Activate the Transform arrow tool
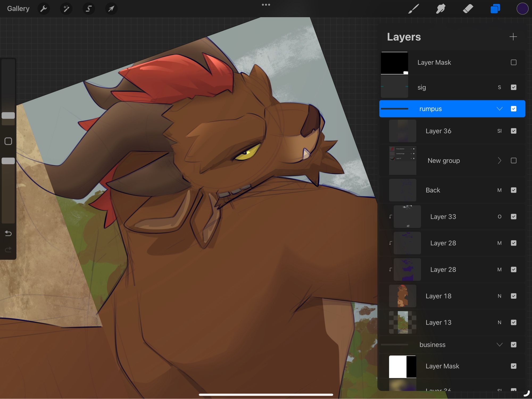Image resolution: width=532 pixels, height=399 pixels. 111,9
